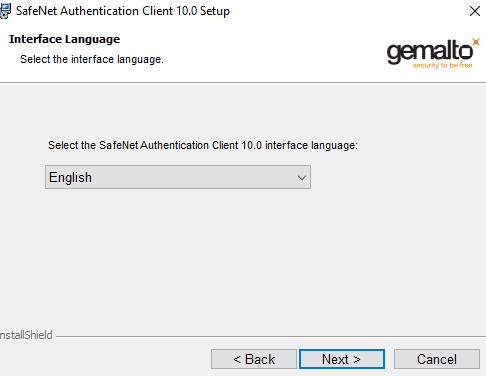Image resolution: width=486 pixels, height=376 pixels.
Task: Click the "Interface Language" heading
Action: pos(64,39)
